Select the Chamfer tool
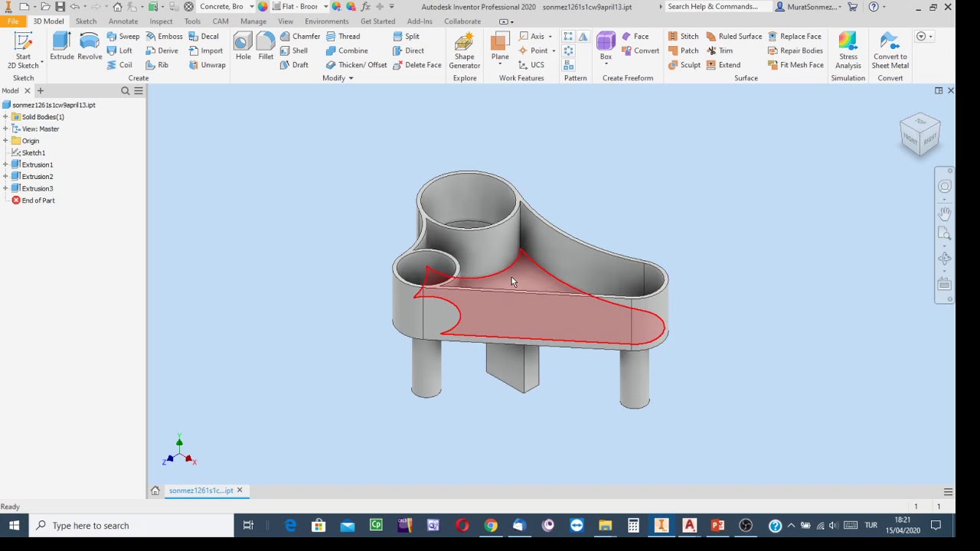The width and height of the screenshot is (980, 551). (300, 36)
